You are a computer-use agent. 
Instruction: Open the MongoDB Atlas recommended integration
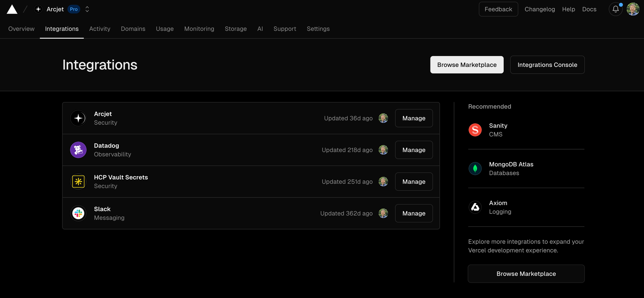(x=526, y=168)
